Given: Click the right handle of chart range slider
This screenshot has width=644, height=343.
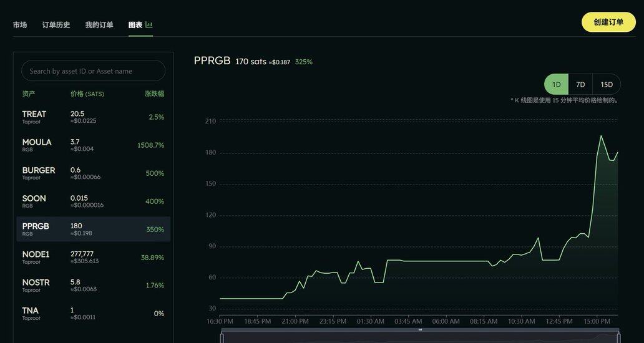Looking at the screenshot, I should [618, 337].
